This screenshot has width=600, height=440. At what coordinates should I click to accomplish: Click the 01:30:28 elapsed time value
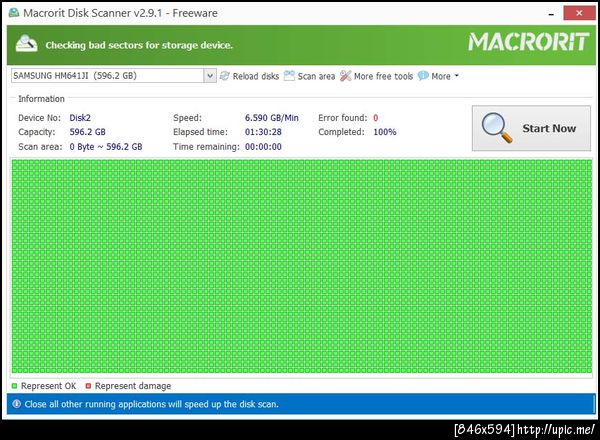pyautogui.click(x=263, y=132)
